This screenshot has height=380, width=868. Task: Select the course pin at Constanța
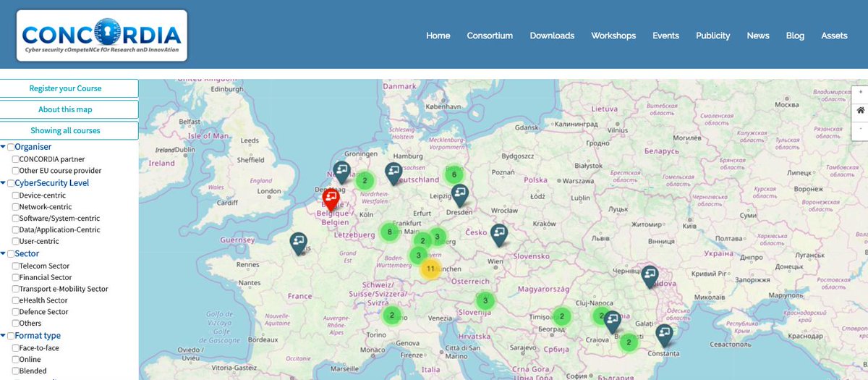coord(664,335)
